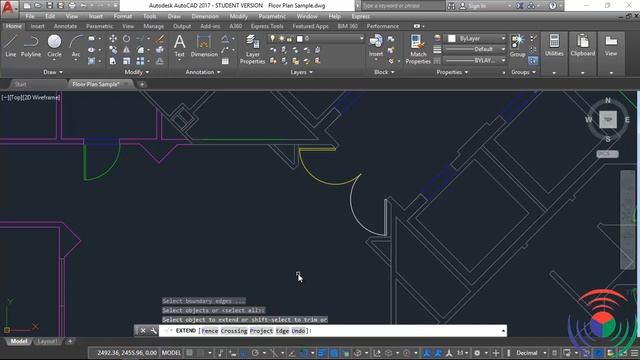Open the Dimension menu
Viewport: 640px width, 360px height.
205,16
